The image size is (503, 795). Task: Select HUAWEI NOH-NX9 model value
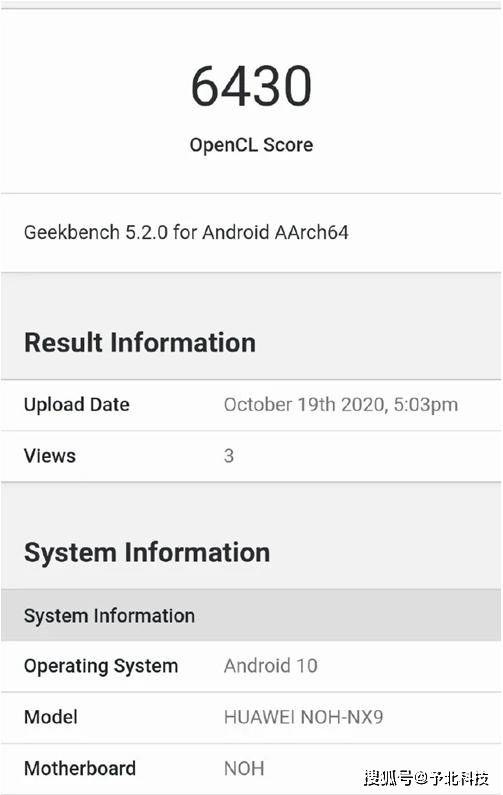[303, 717]
